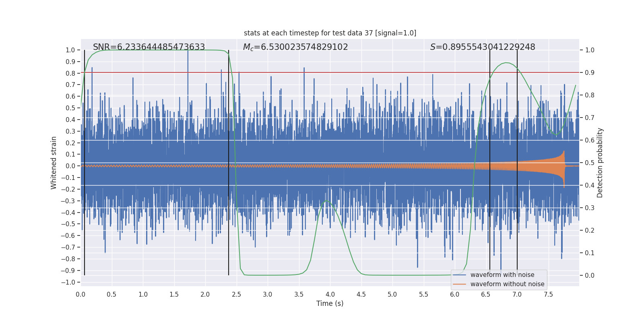Click left y-axis tick label −1.0
The width and height of the screenshot is (644, 322).
tap(68, 282)
